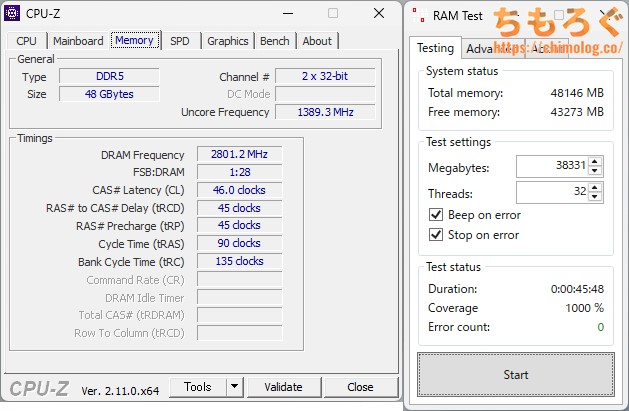Open the Tools dropdown arrow
Image resolution: width=629 pixels, height=411 pixels.
click(234, 387)
